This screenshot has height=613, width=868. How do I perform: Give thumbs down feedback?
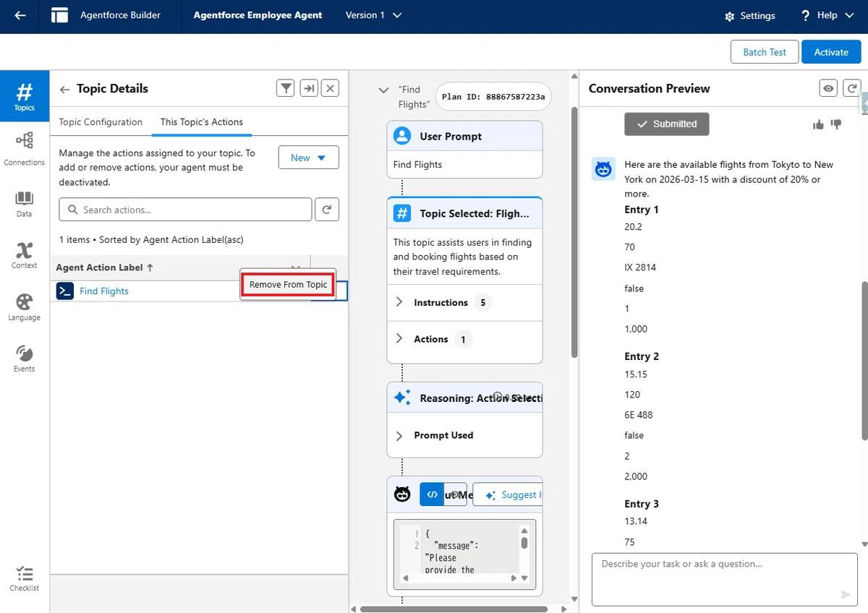pos(836,124)
